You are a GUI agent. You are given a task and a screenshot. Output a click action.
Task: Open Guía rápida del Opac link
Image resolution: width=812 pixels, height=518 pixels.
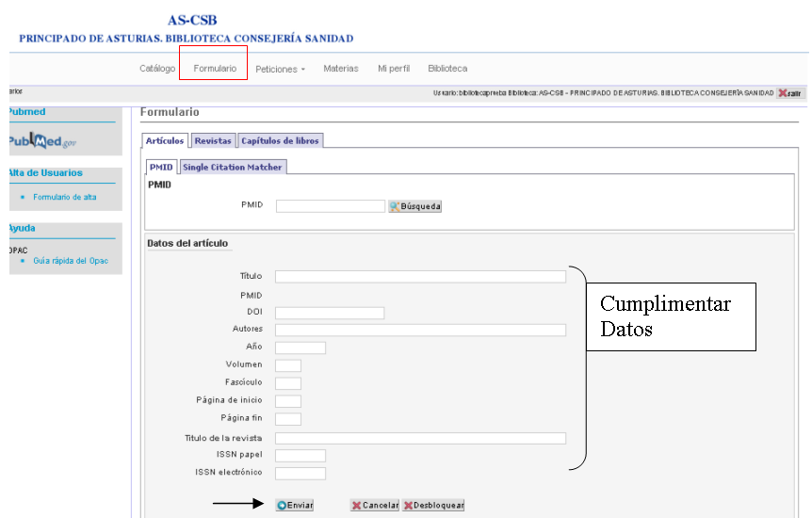(x=71, y=260)
